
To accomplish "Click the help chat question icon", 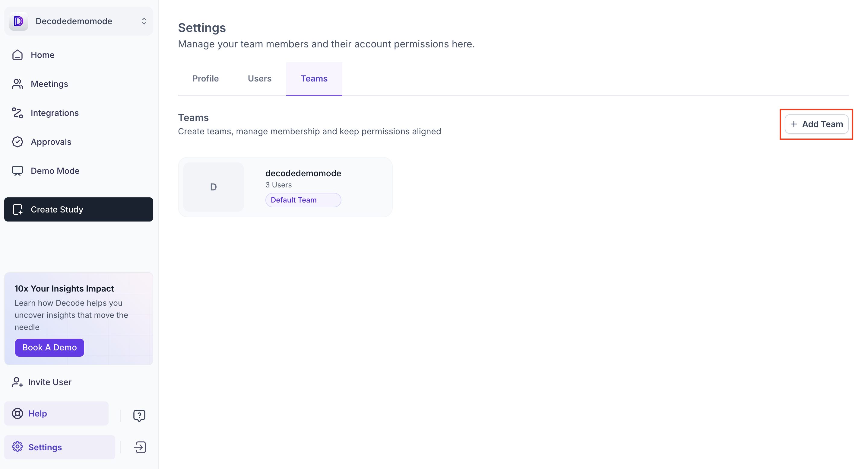I will point(139,415).
